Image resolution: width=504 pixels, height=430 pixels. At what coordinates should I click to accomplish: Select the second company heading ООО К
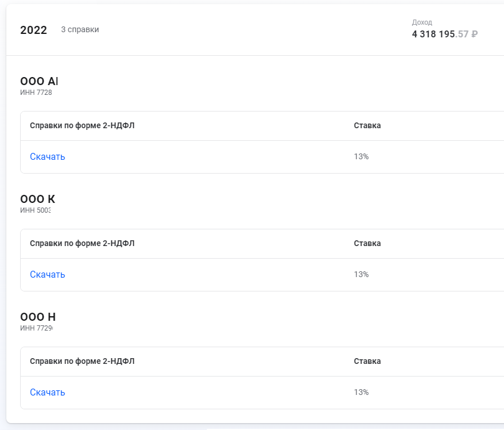pyautogui.click(x=37, y=199)
